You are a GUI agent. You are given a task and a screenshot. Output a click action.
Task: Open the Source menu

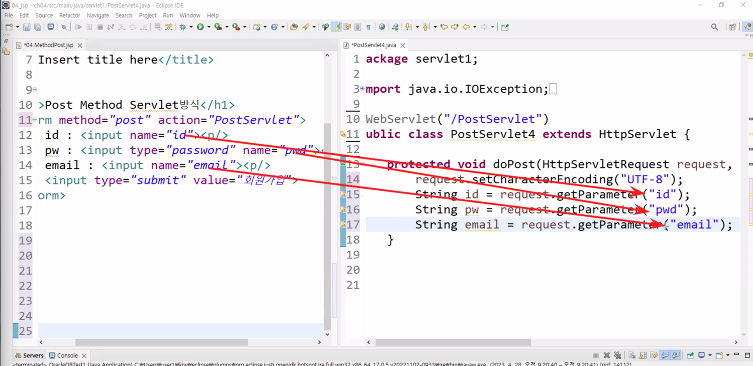pyautogui.click(x=44, y=15)
